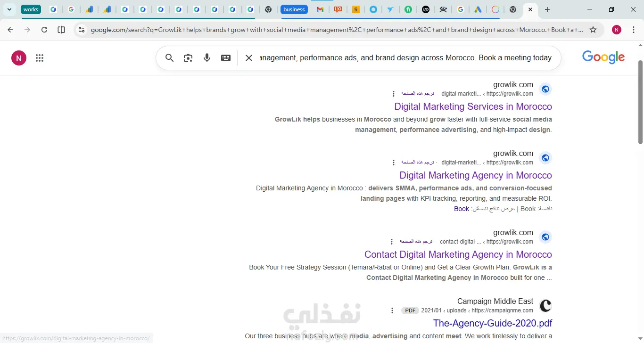Screen dimensions: 644x343
Task: Go to Google home via the logo
Action: [x=603, y=57]
